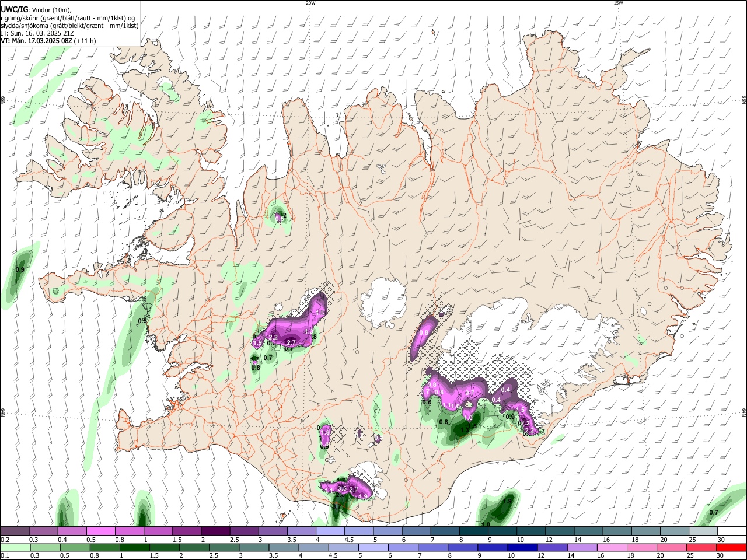Select the palest green rain swatch between 0.1 and 0.3
The image size is (747, 560).
point(15,548)
